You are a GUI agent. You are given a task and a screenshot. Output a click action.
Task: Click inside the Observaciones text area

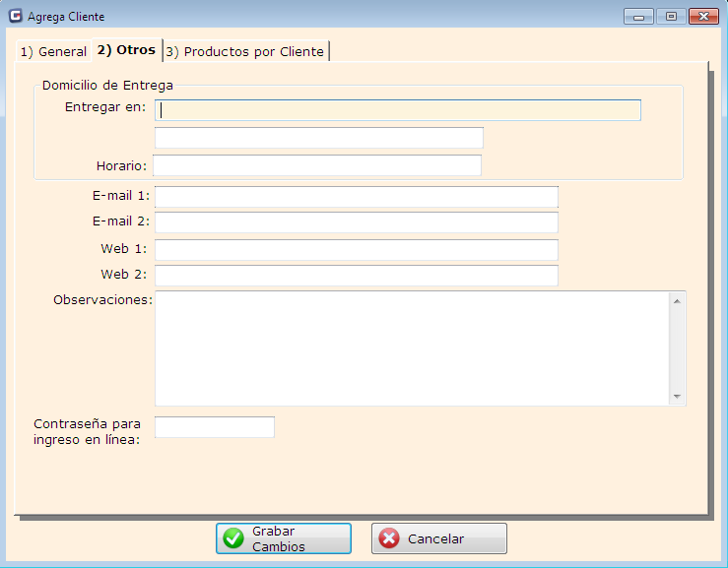pyautogui.click(x=412, y=347)
